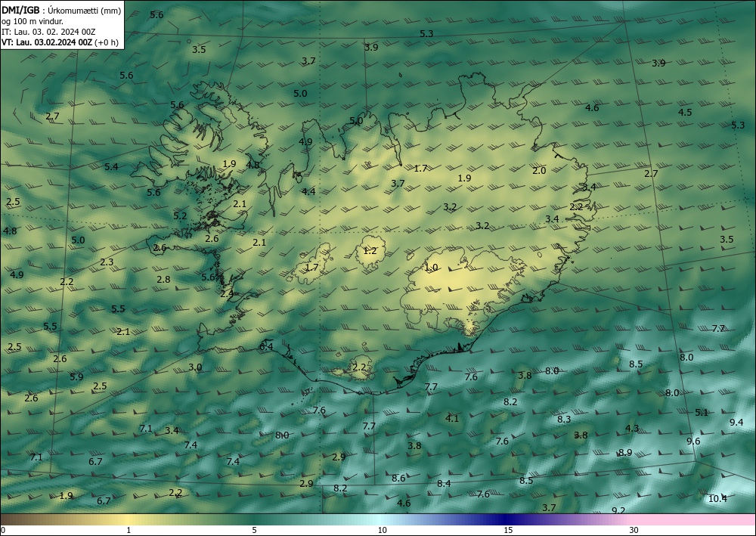Click the map value '5.9'
The height and width of the screenshot is (536, 756).
point(76,377)
